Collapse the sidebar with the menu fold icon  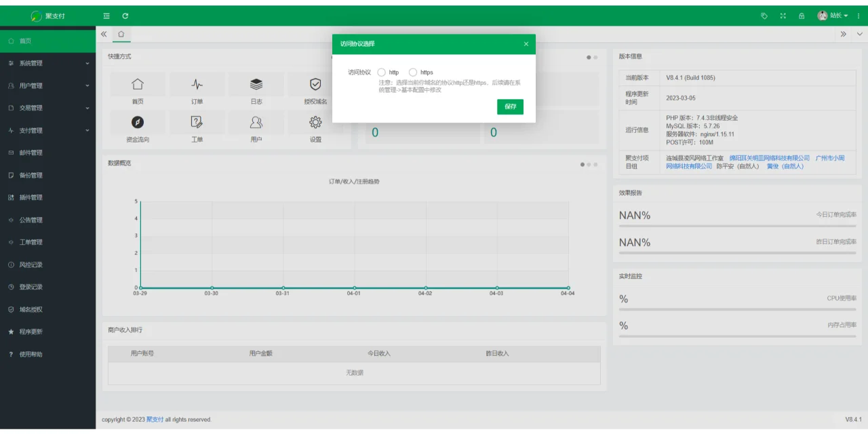pos(106,16)
